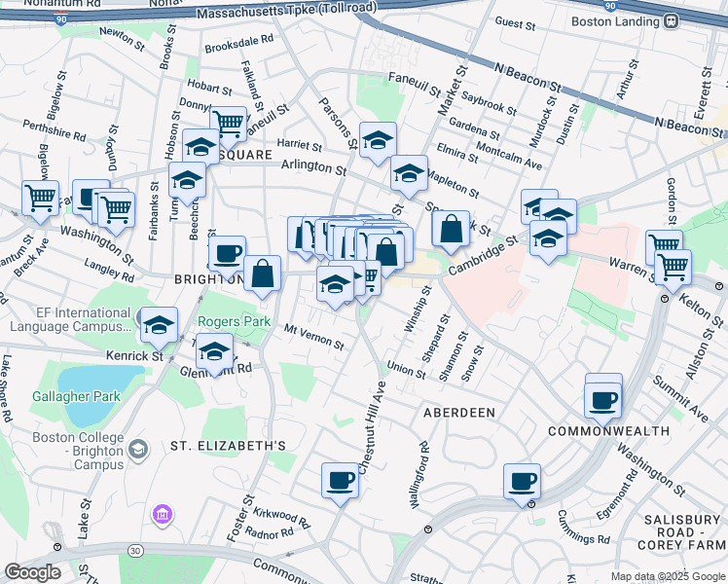Open the coffee marker above Commonwealth label
Screen dimensions: 728x584
tap(603, 399)
